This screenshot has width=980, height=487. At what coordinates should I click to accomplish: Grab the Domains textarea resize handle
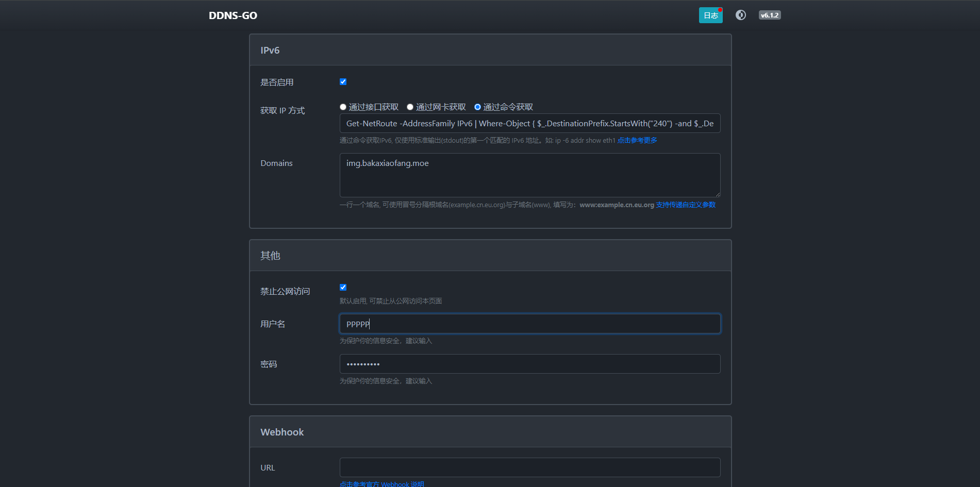tap(718, 194)
